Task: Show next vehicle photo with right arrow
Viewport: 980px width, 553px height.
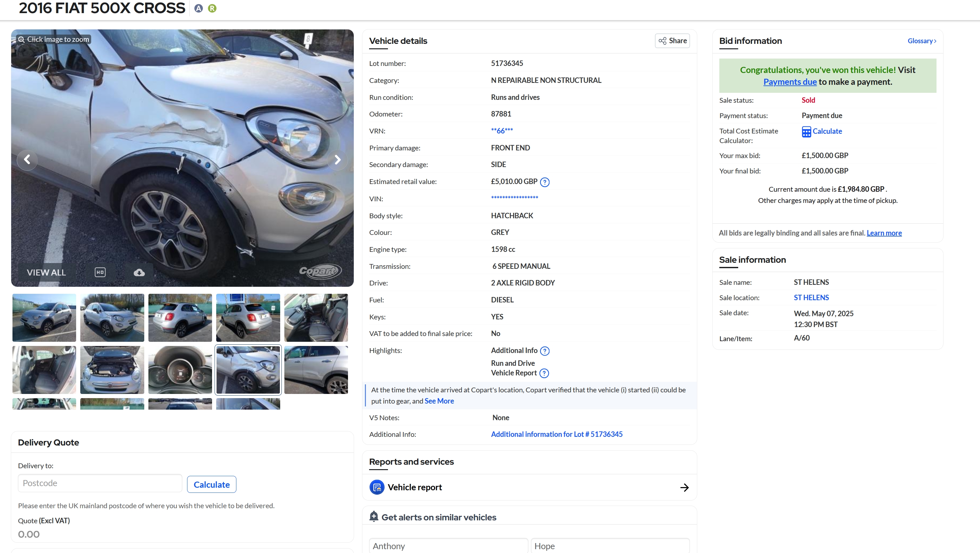Action: click(x=337, y=159)
